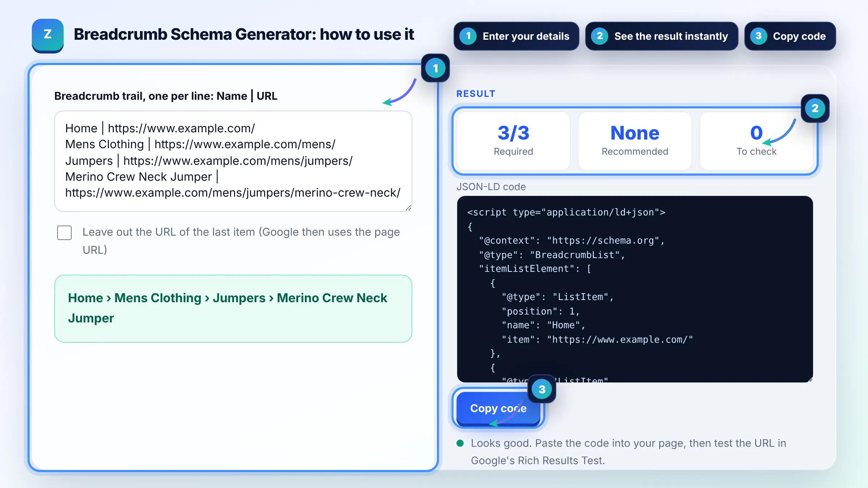868x488 pixels.
Task: Click the '"@type": "BreadcrumbList"' code line
Action: tap(552, 255)
